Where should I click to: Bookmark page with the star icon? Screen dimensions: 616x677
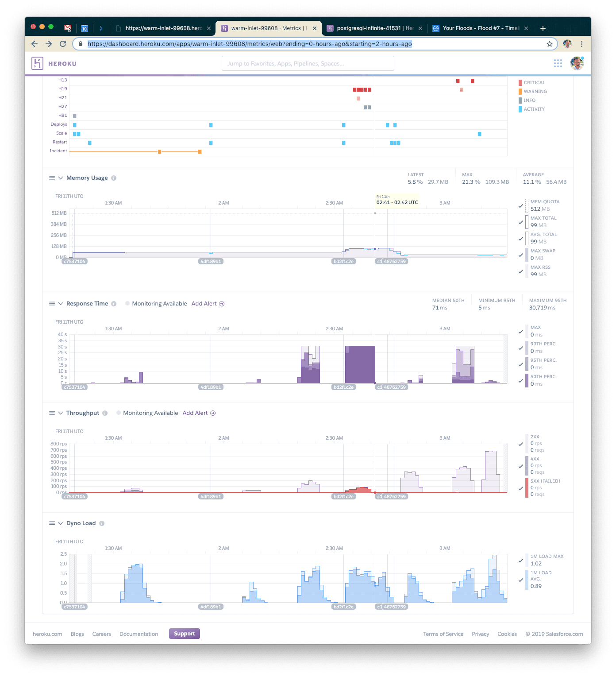(549, 44)
